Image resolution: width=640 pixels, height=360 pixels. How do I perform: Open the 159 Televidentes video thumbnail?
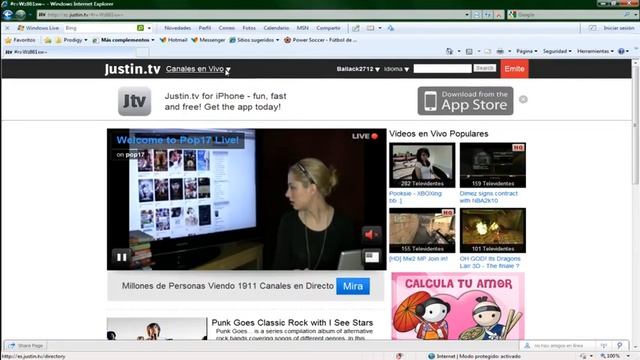pos(493,165)
